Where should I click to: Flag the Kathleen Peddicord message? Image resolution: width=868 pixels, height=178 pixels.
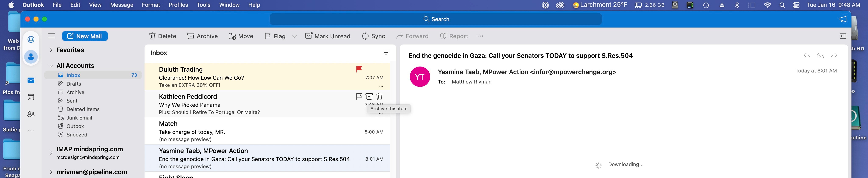click(x=359, y=96)
